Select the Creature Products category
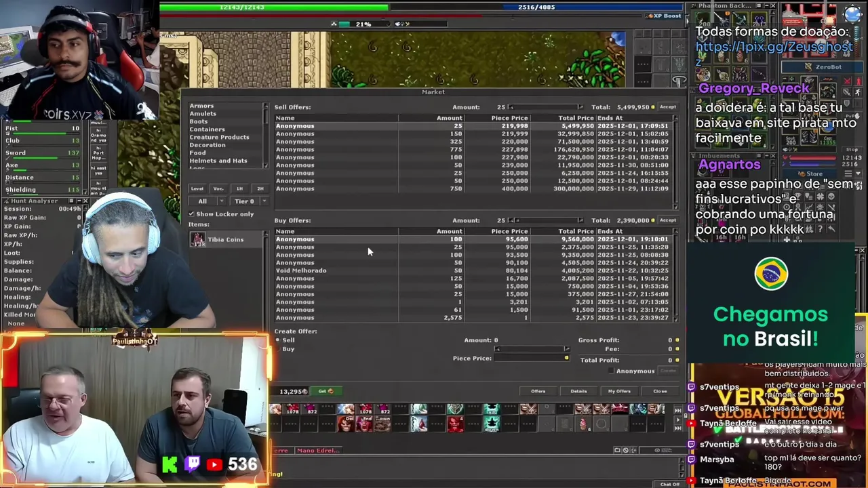The height and width of the screenshot is (488, 868). [x=219, y=137]
